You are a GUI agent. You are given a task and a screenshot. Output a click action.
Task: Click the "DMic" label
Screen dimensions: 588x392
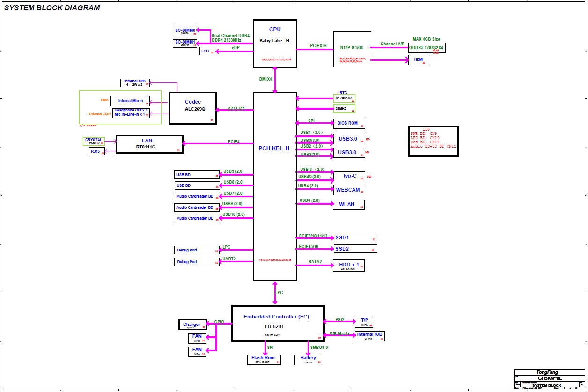pyautogui.click(x=104, y=101)
